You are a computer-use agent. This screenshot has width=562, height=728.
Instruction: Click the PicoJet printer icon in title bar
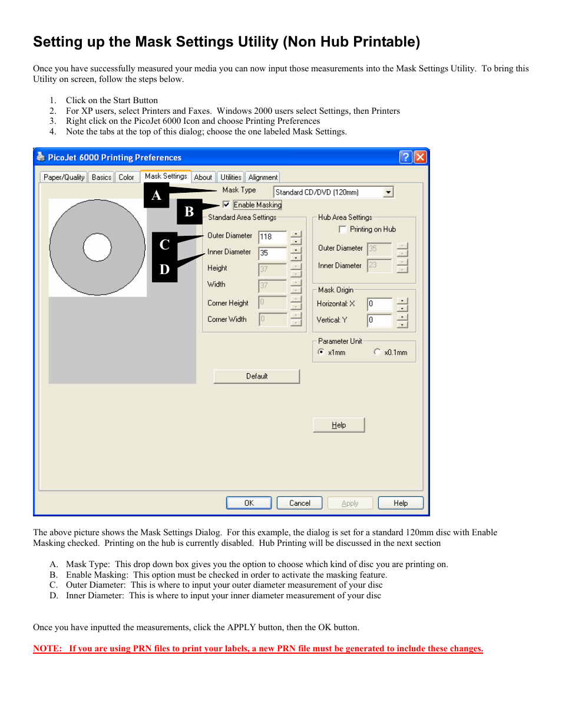point(41,157)
